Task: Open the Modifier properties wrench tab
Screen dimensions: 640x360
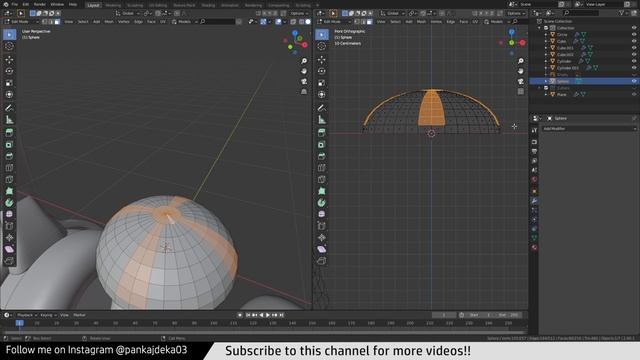Action: [534, 201]
